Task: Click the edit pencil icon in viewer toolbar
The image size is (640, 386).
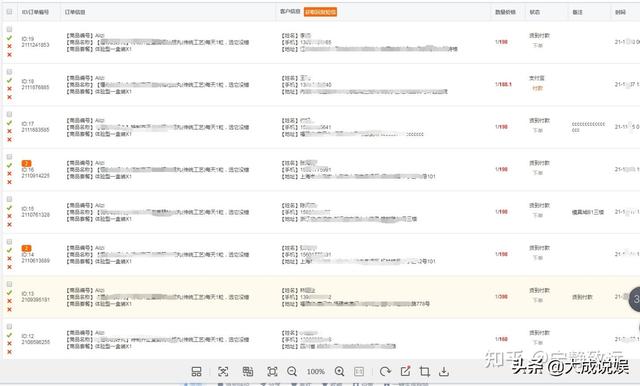Action: 405,371
